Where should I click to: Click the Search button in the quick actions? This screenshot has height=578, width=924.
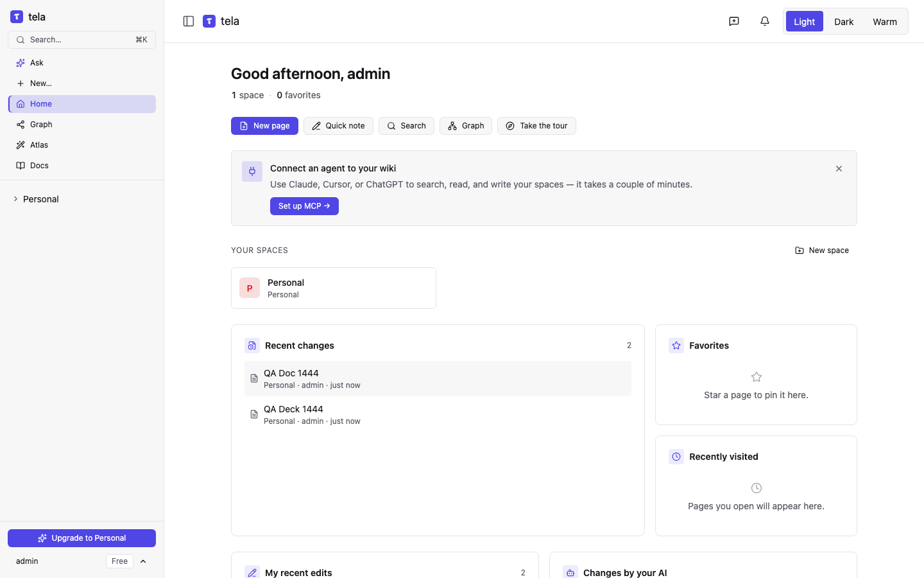(406, 126)
